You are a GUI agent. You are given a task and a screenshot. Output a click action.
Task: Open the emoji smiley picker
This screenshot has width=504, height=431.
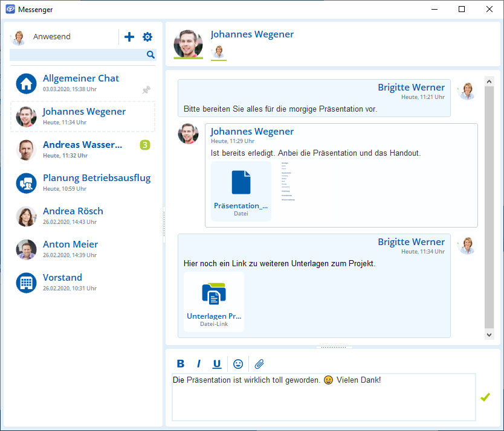(238, 364)
